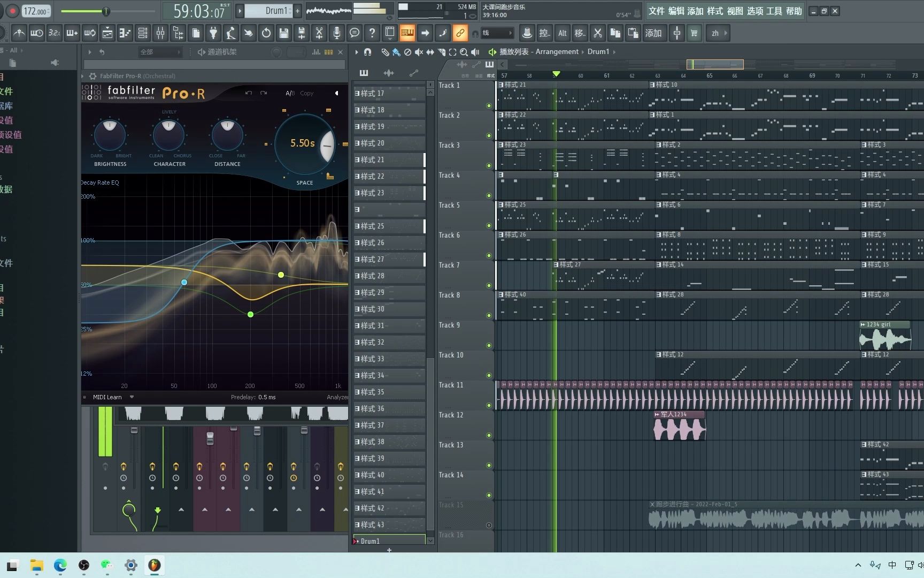This screenshot has height=578, width=924.
Task: Expand the arrow after Drum1 in playlist title
Action: coord(614,52)
